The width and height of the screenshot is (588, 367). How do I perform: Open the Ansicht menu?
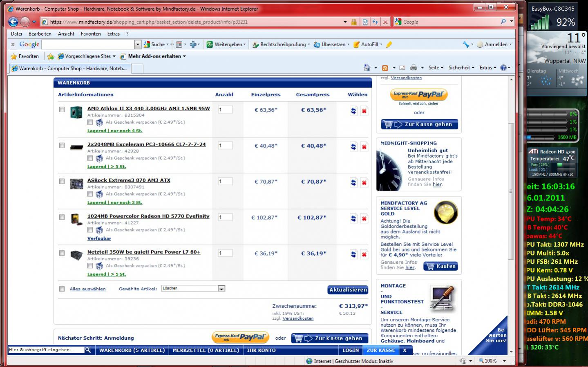(x=66, y=34)
